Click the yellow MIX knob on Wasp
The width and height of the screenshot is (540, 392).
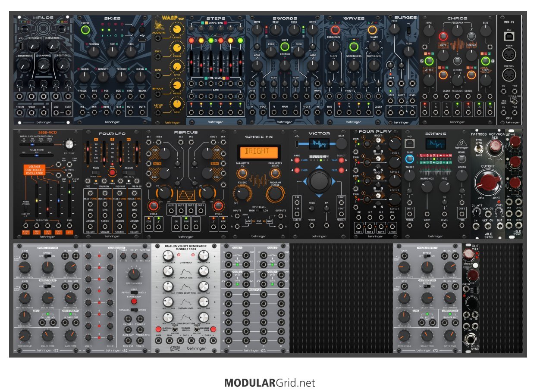(x=176, y=104)
